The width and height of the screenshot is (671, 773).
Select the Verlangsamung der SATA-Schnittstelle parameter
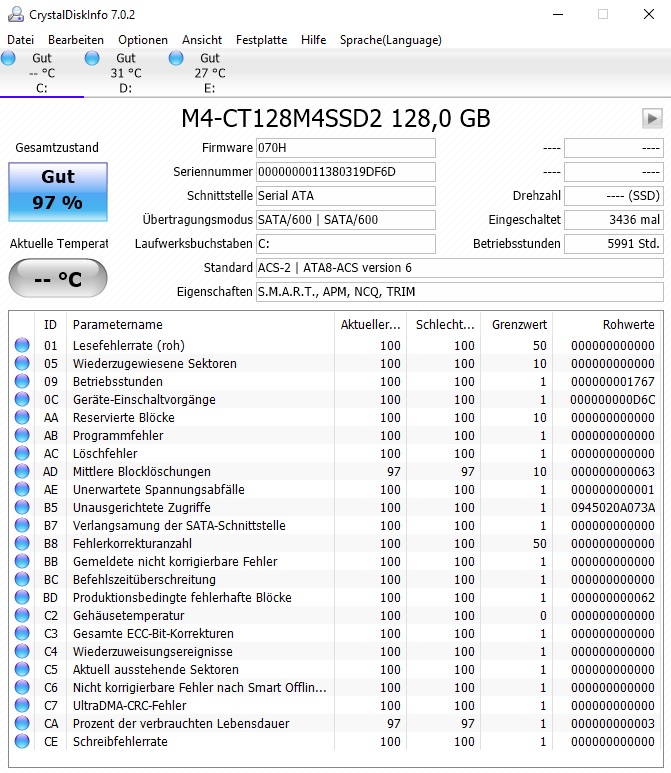[179, 526]
